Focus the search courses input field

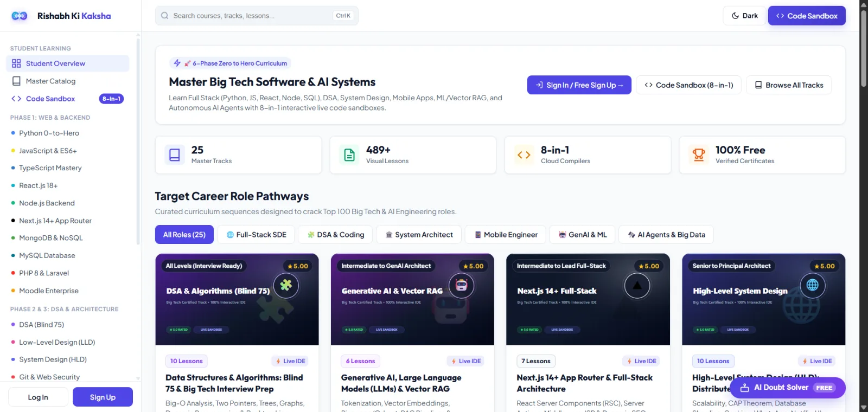tap(257, 16)
